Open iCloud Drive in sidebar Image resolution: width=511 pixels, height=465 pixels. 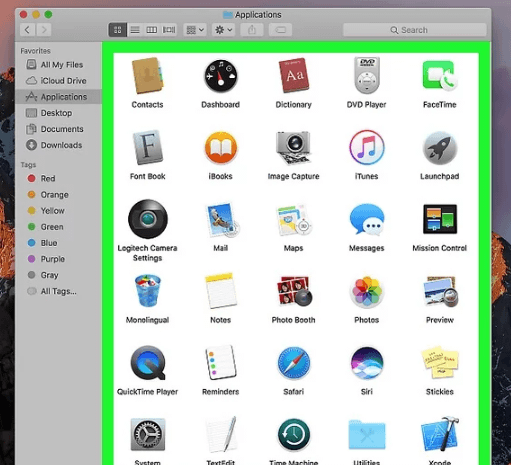point(58,81)
